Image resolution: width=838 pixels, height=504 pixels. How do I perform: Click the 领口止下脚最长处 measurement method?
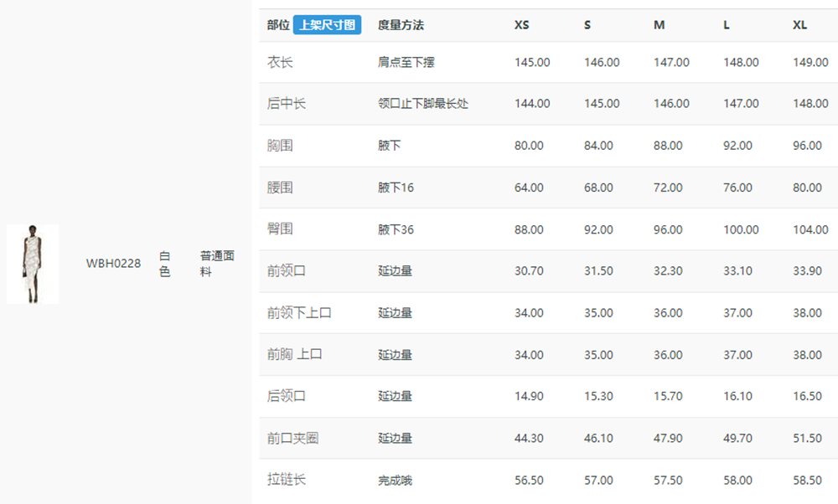coord(423,104)
